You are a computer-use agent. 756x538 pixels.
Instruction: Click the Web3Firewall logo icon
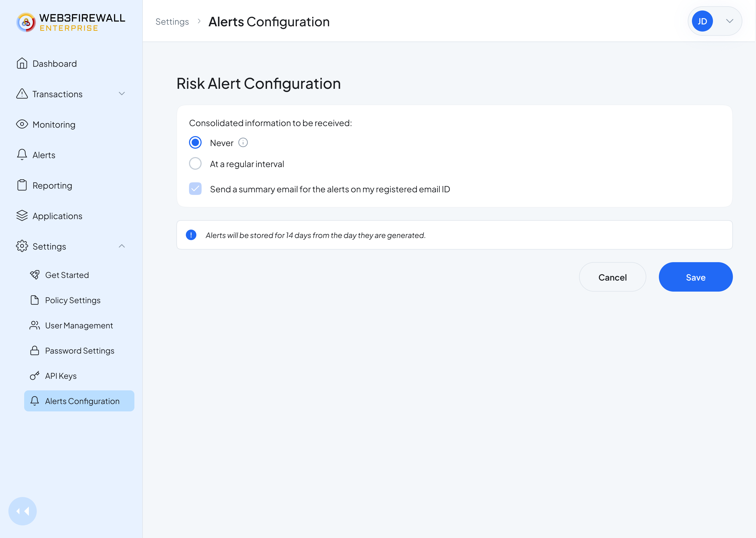point(26,22)
